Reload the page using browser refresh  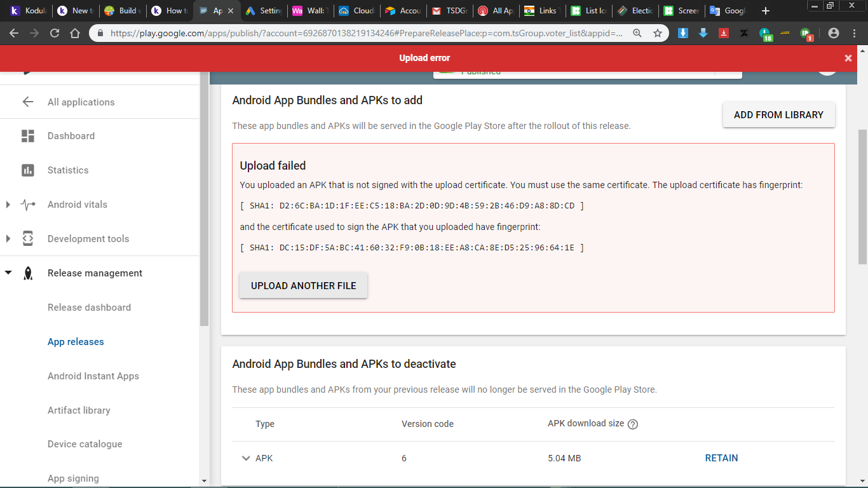[x=55, y=33]
